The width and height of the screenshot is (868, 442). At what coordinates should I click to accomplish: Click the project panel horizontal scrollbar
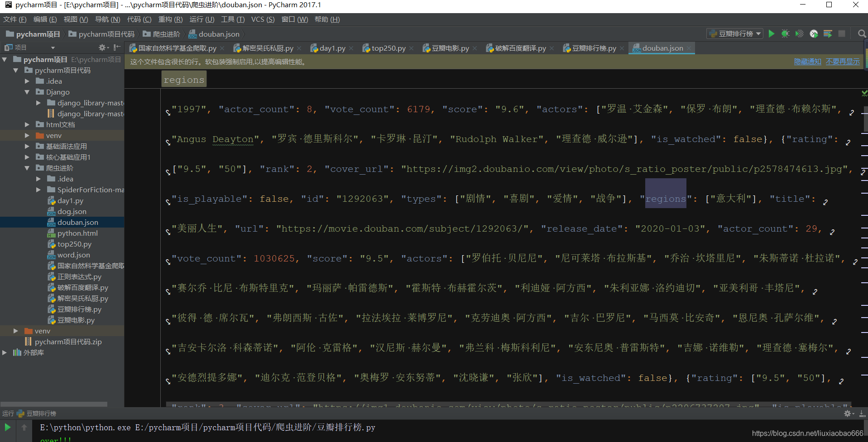pyautogui.click(x=54, y=404)
